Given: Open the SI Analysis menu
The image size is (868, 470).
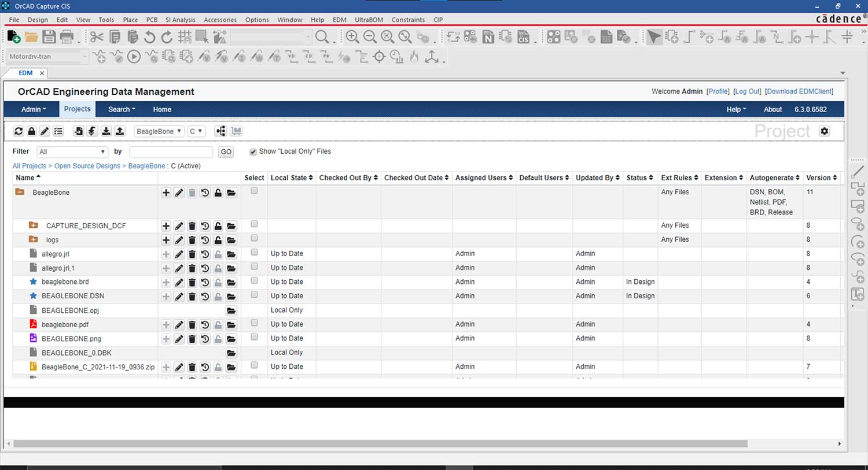Looking at the screenshot, I should [x=181, y=20].
